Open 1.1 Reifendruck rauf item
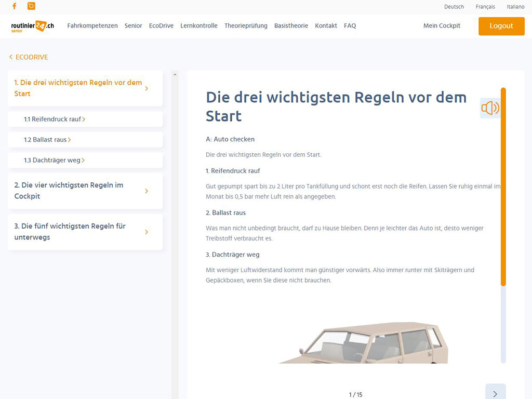 [54, 119]
